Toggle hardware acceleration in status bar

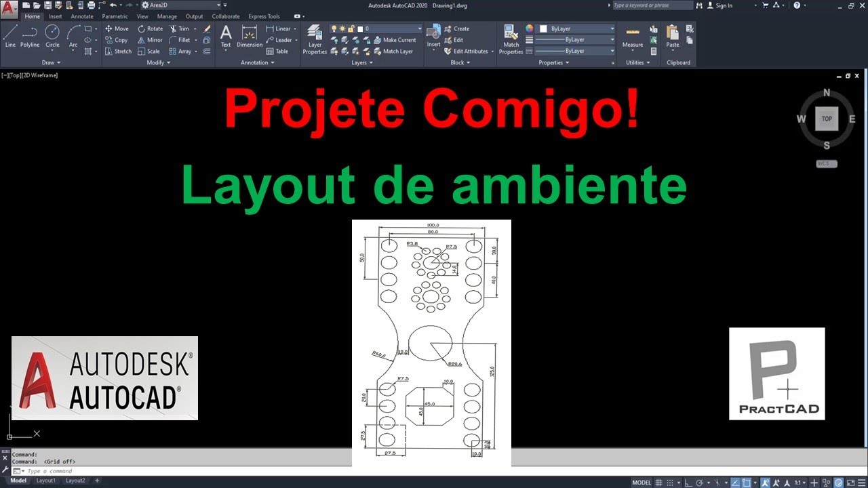click(839, 483)
